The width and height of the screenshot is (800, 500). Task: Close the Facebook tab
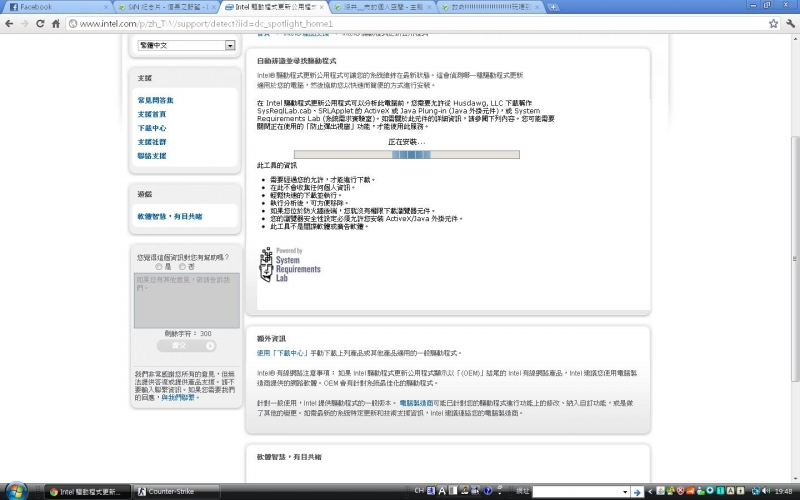tap(106, 7)
